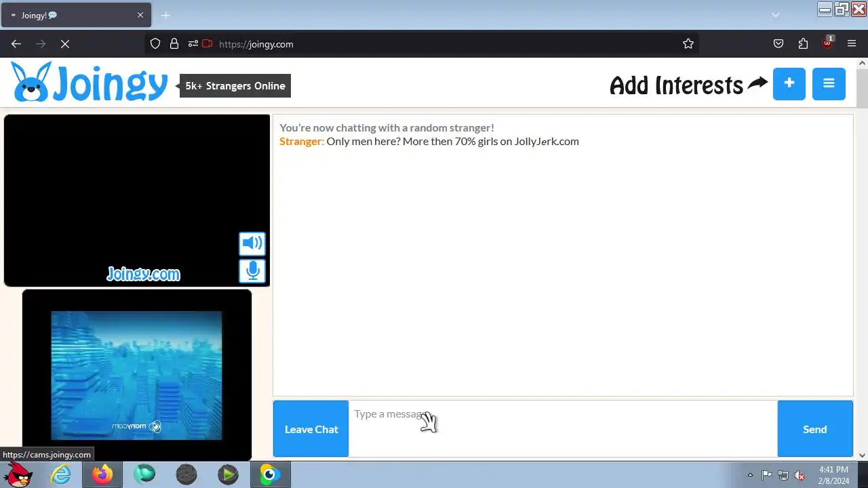Image resolution: width=868 pixels, height=488 pixels.
Task: Click the joingy.com address bar
Action: (420, 44)
